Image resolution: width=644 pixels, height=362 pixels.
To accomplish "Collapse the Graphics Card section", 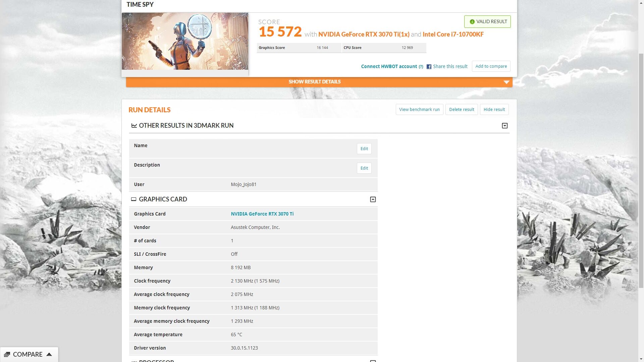I will point(373,199).
